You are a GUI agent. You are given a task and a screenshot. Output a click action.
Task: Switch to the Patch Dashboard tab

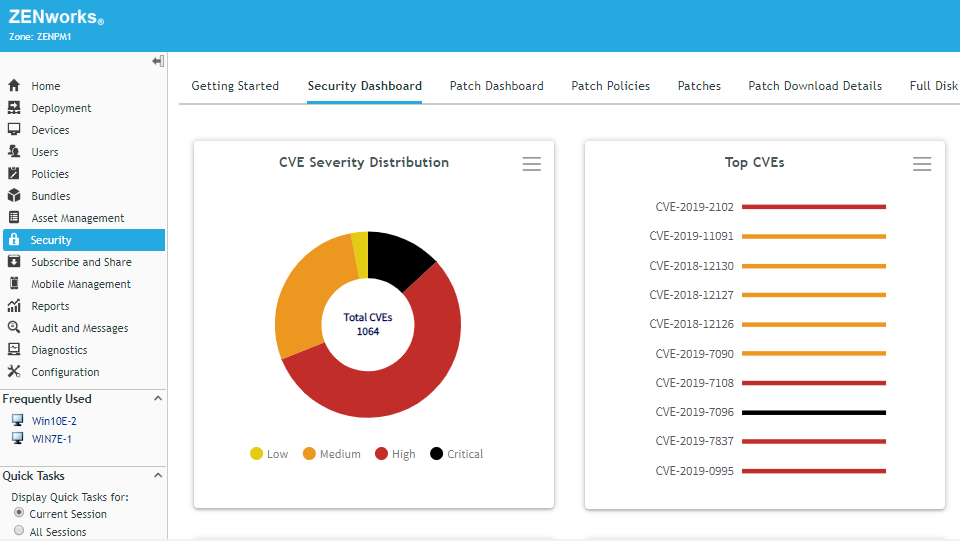point(497,86)
